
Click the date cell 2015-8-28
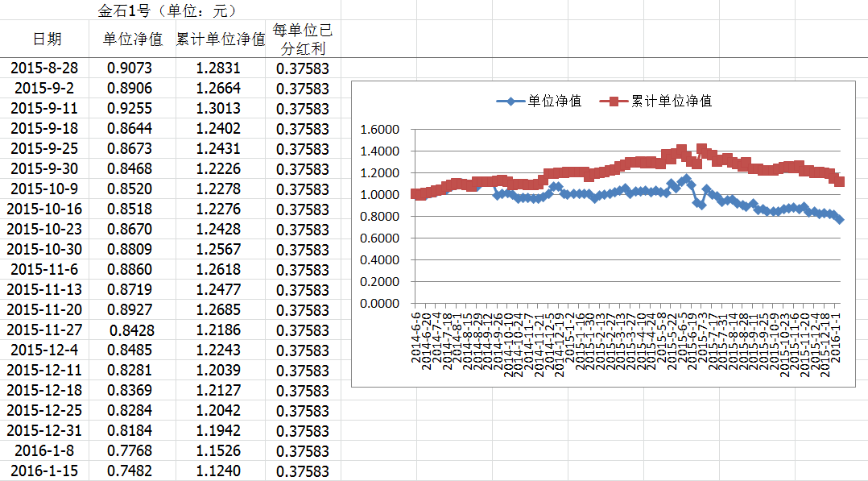point(44,68)
